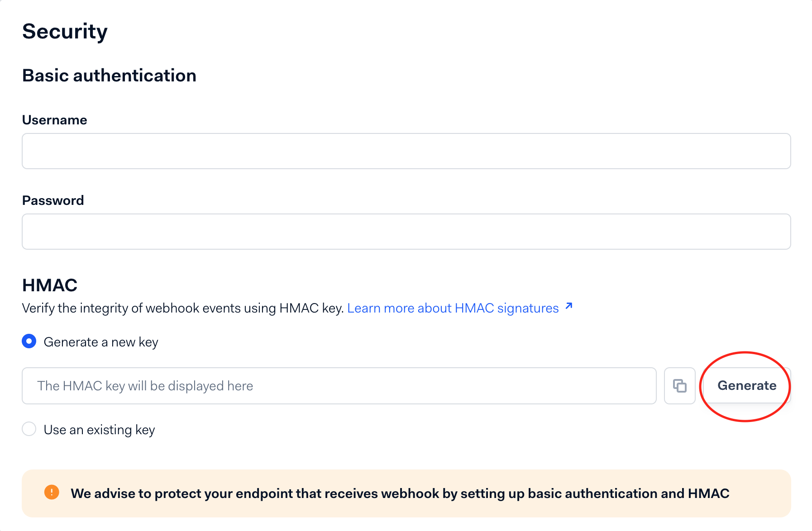Click the Security page heading
The height and width of the screenshot is (531, 812).
click(x=65, y=32)
